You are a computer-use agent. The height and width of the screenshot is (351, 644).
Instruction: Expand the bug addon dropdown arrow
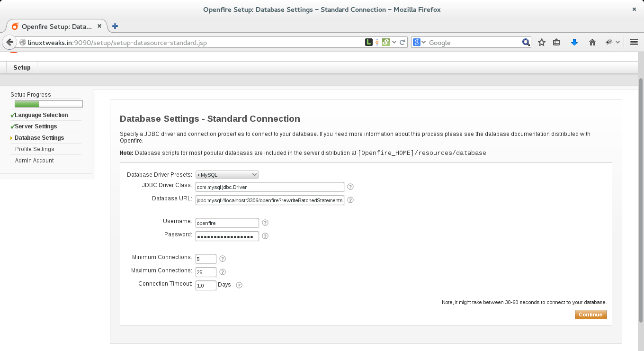click(617, 42)
